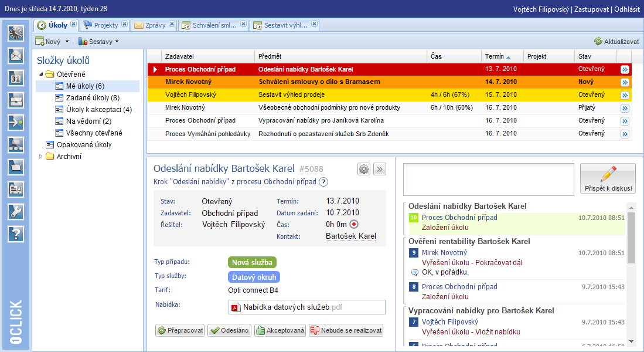Switch to the Zprávy tab
The image size is (644, 352).
coord(155,25)
